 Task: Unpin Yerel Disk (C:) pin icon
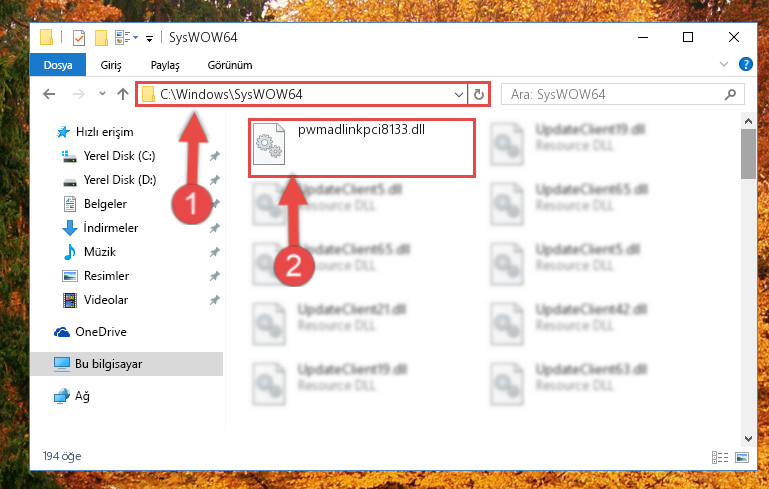[214, 156]
